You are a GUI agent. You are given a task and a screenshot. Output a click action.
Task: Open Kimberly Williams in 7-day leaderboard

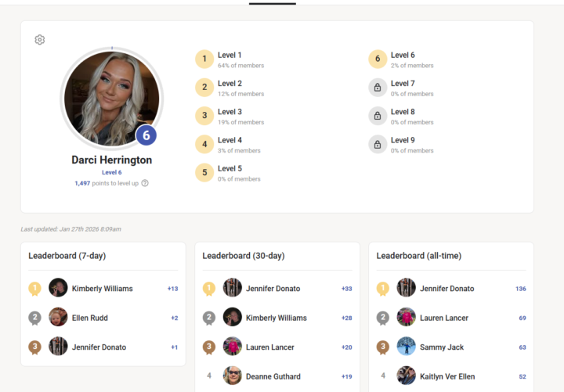[102, 289]
